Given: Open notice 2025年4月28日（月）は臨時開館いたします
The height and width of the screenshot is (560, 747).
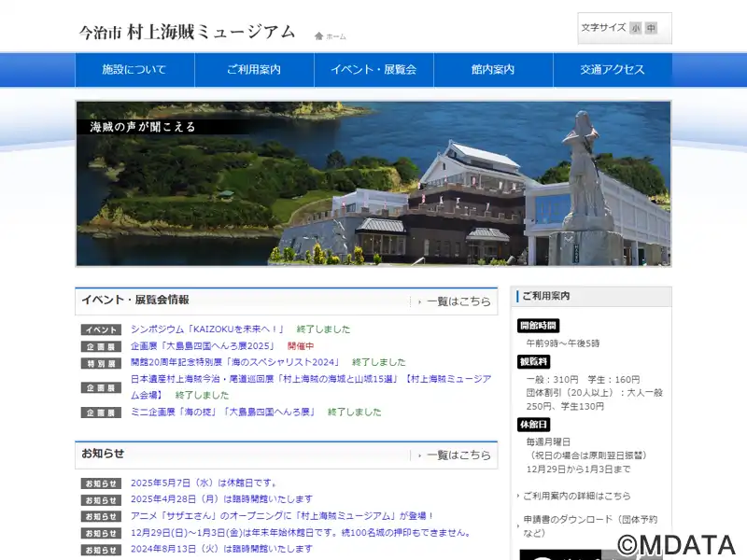Looking at the screenshot, I should (221, 499).
